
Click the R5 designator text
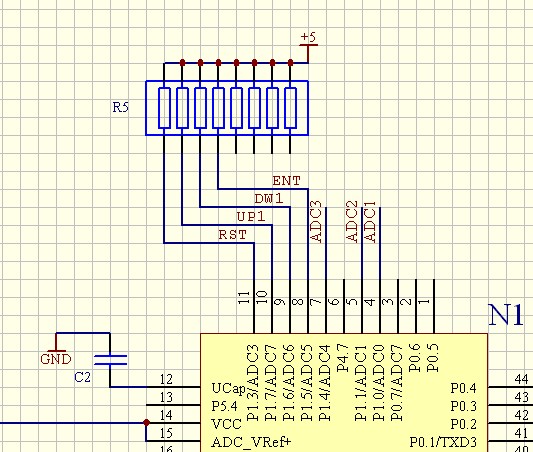pyautogui.click(x=121, y=107)
